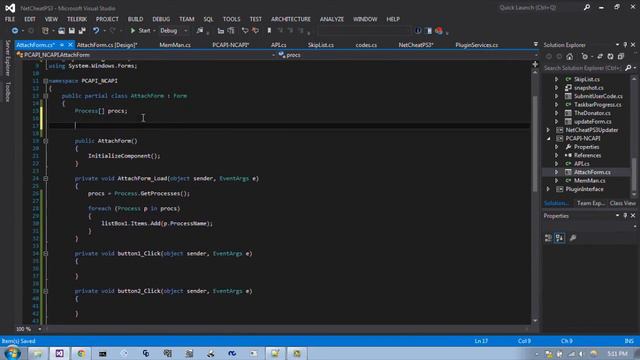
Task: Click the Start debug button label
Action: (x=144, y=31)
